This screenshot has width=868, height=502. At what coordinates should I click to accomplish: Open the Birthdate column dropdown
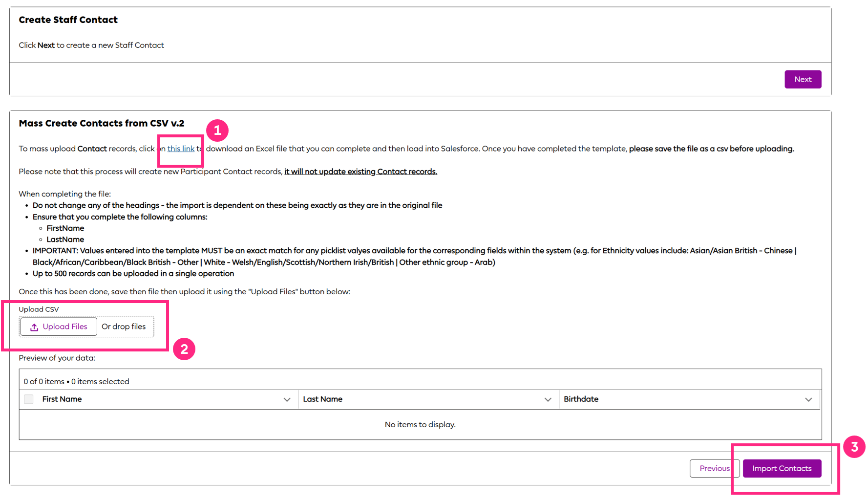pos(809,399)
